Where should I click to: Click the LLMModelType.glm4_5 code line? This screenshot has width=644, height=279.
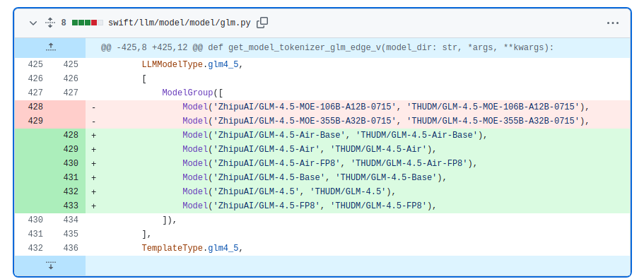(358, 65)
